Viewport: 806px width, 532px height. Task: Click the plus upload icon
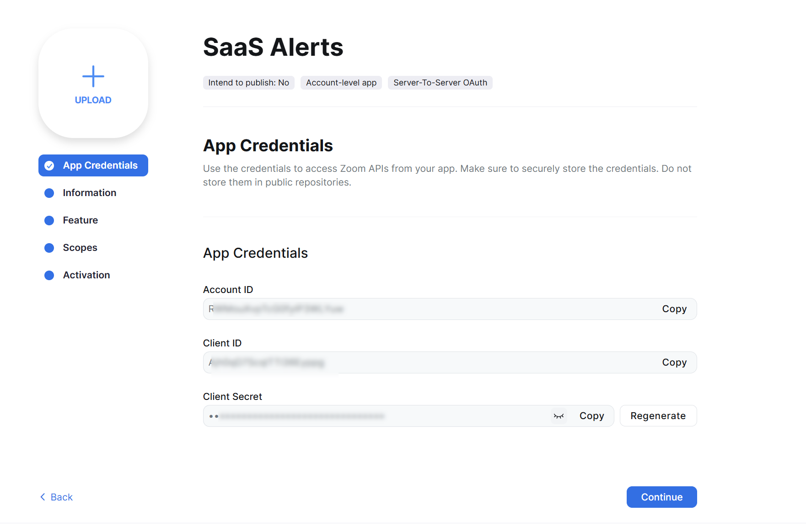coord(93,76)
